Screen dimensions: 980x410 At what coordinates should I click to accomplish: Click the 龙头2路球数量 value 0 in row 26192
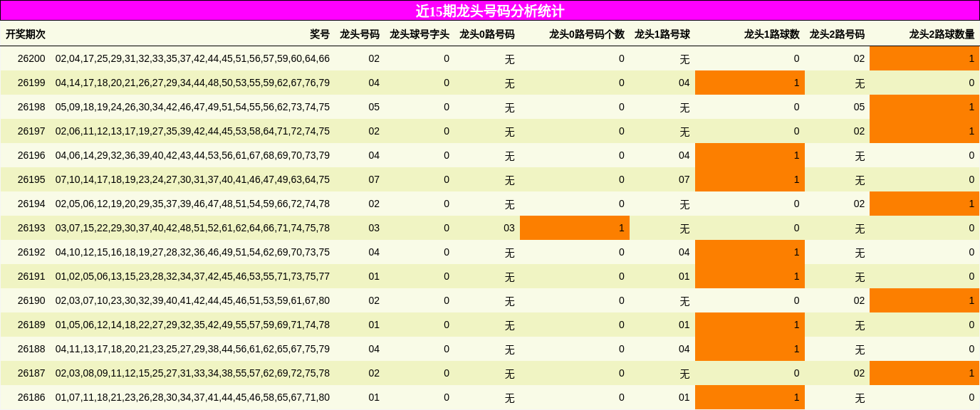971,252
